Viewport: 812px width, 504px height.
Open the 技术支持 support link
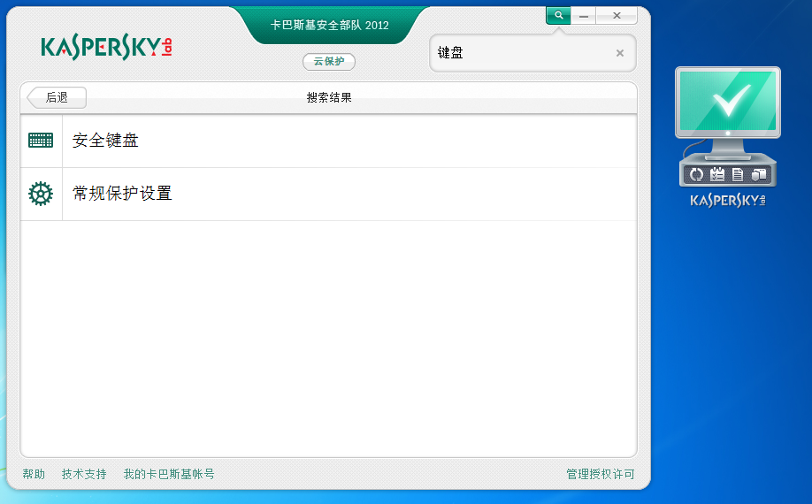click(84, 475)
